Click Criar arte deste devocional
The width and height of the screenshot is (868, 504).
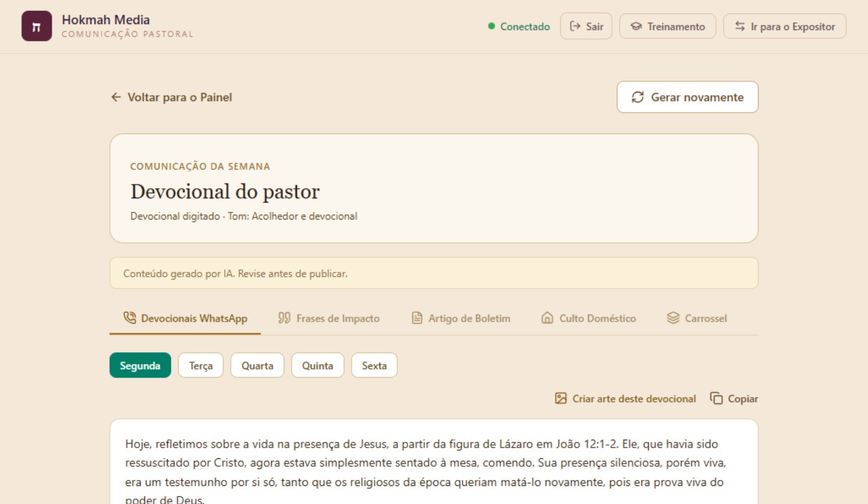pos(625,398)
